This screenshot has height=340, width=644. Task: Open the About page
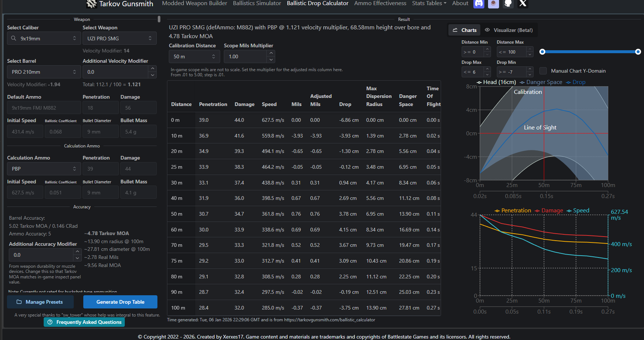point(460,3)
